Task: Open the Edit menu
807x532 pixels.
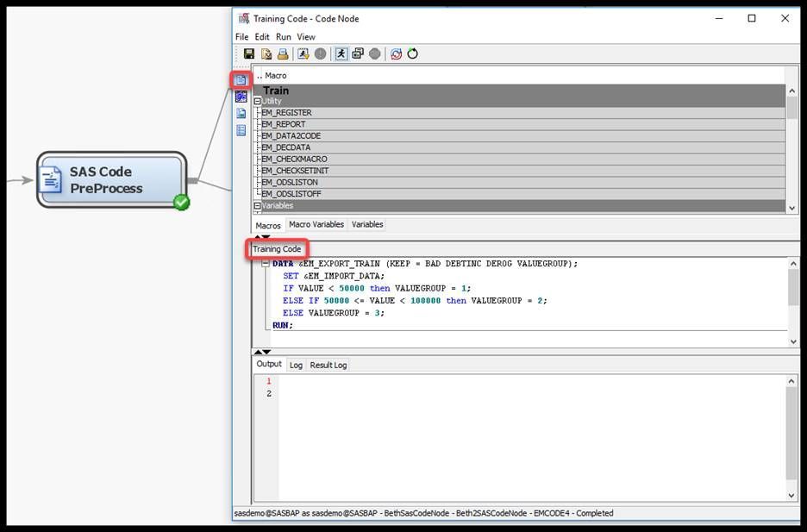Action: 262,37
